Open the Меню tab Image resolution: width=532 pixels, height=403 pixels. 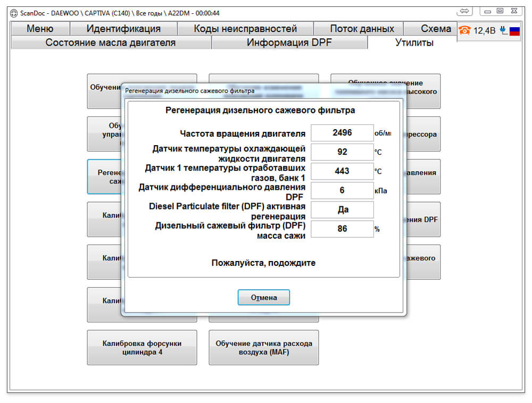tap(40, 29)
